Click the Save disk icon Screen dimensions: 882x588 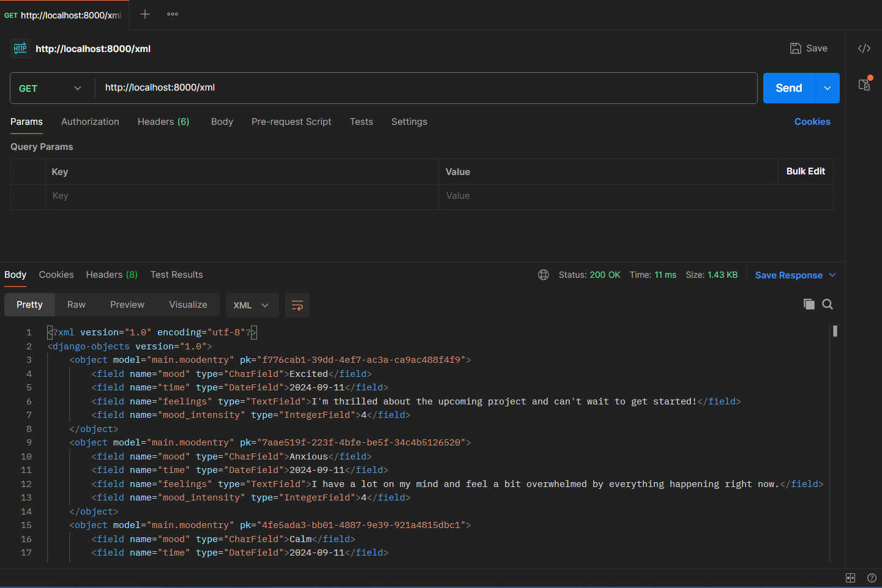click(x=796, y=48)
